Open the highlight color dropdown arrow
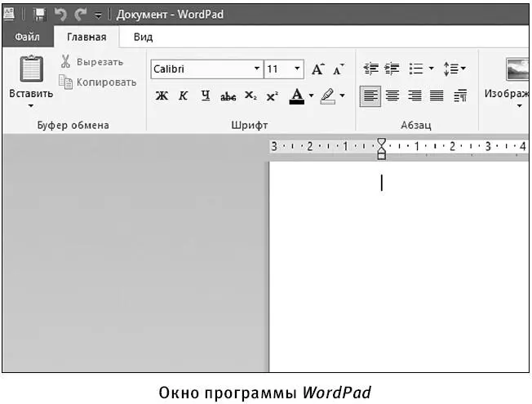532x404 pixels. [343, 95]
